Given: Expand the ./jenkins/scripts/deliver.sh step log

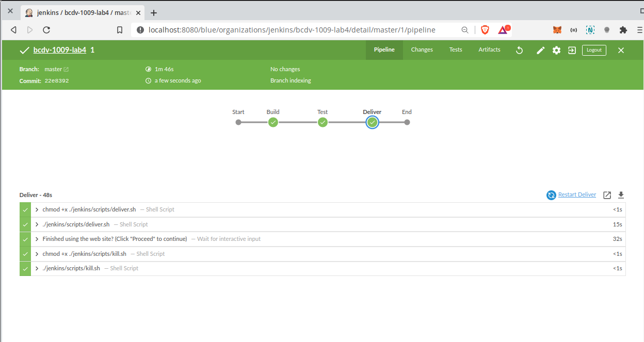Looking at the screenshot, I should [x=37, y=224].
